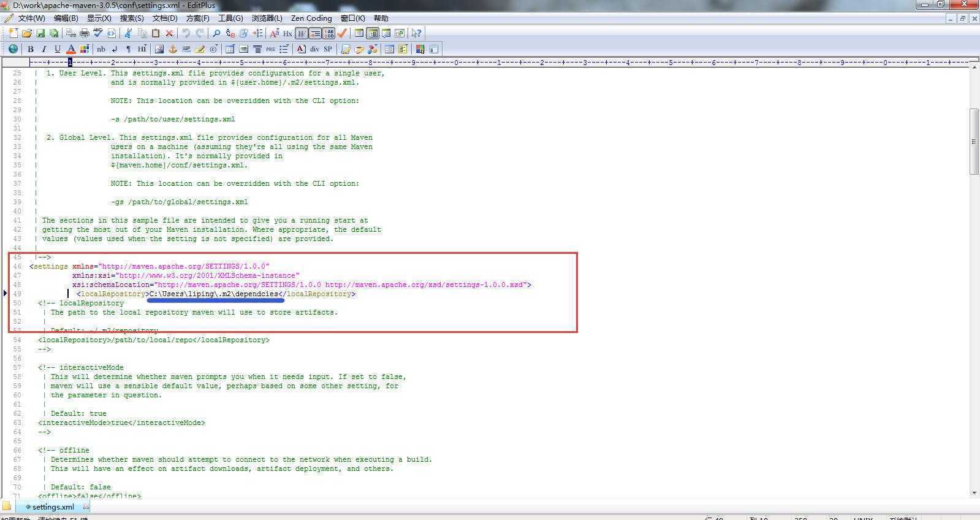Click the red X delete icon
The height and width of the screenshot is (520, 980).
[x=169, y=33]
